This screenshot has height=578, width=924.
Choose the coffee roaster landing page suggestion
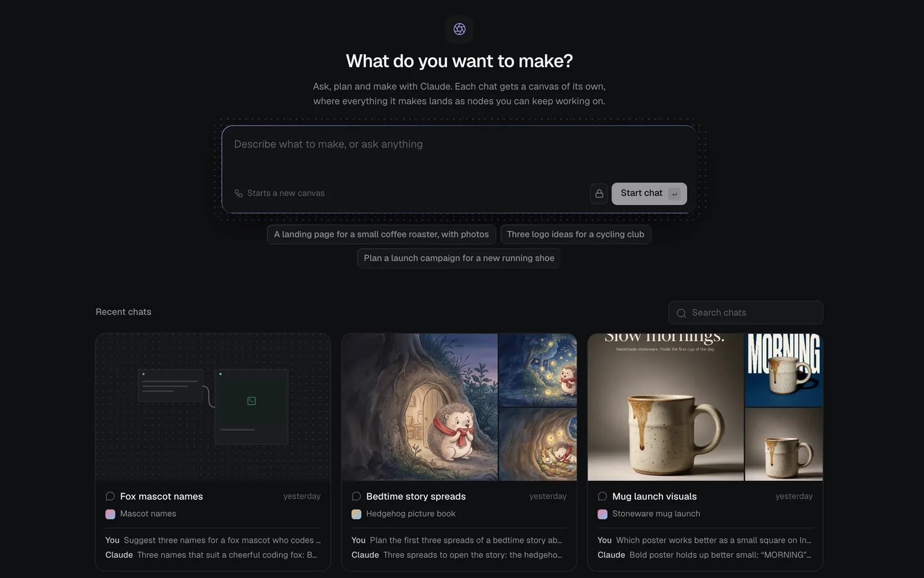[381, 234]
